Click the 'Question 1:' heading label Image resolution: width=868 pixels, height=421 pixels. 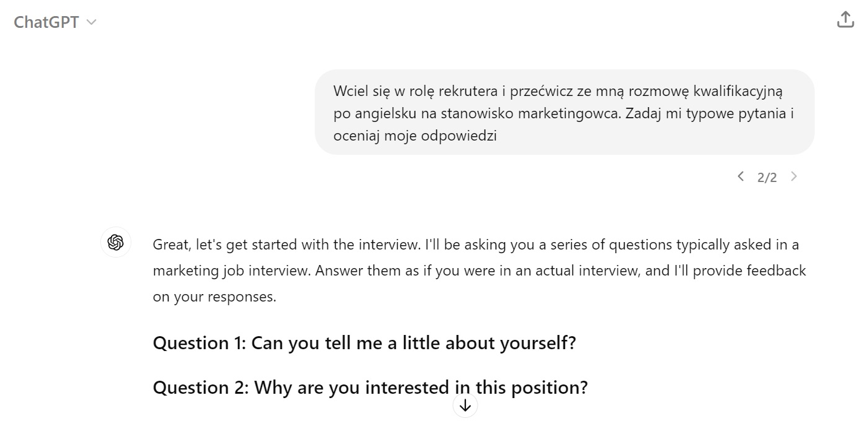coord(199,342)
